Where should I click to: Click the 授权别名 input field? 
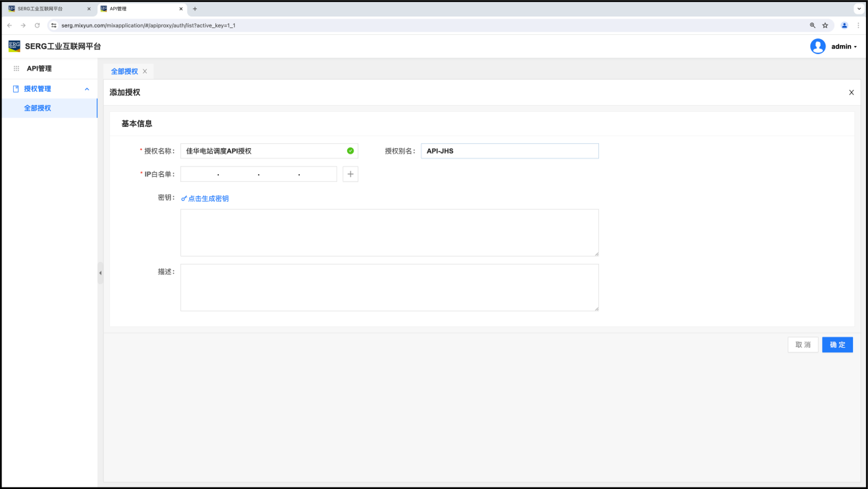click(x=509, y=151)
